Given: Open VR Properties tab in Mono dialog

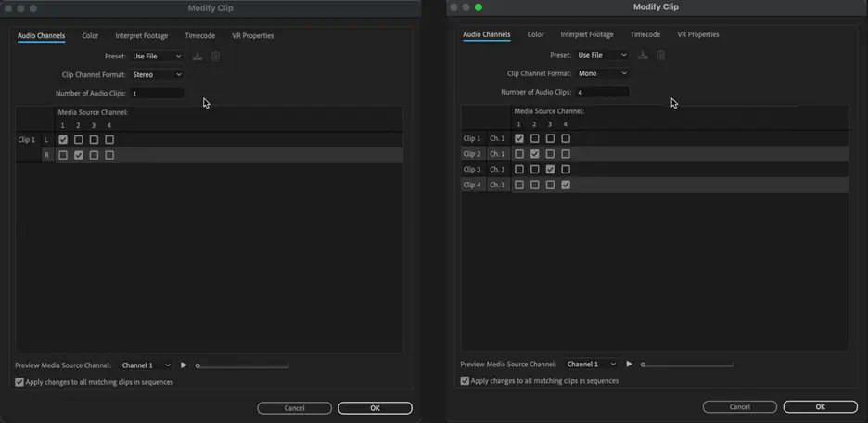Looking at the screenshot, I should [697, 34].
